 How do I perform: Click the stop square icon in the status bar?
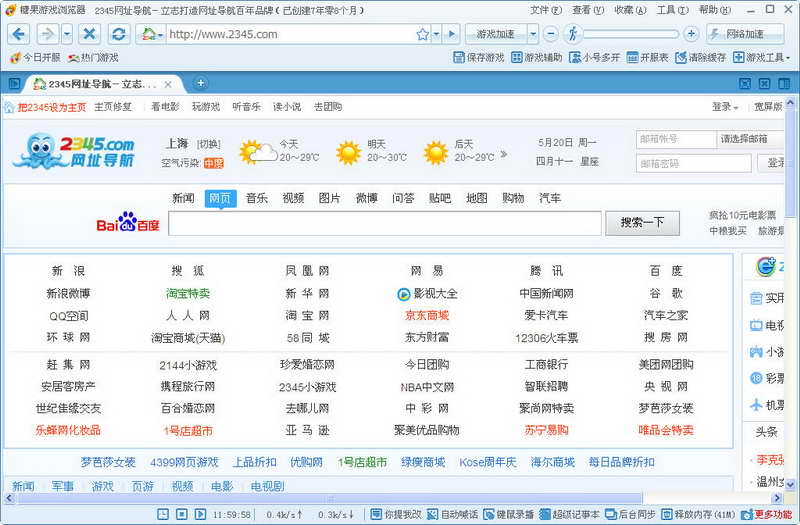182,514
